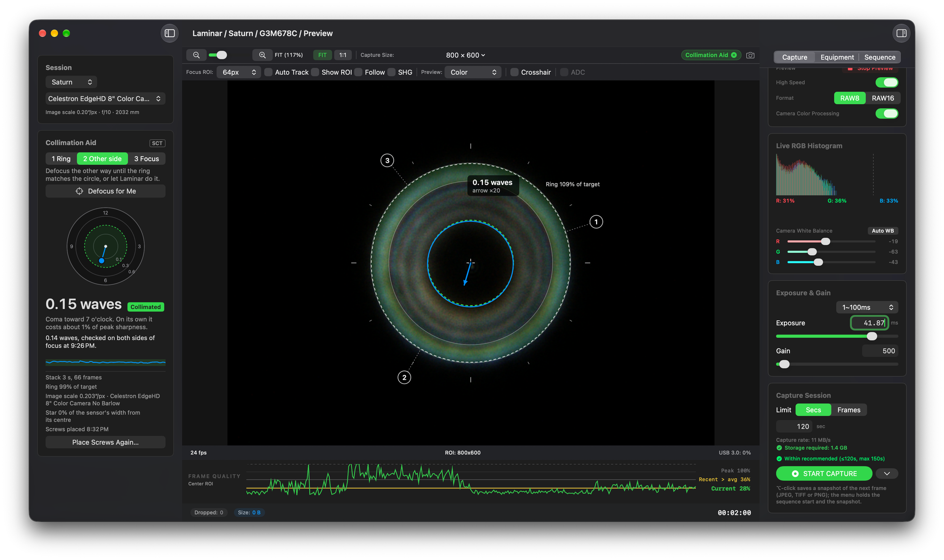Set limit mode to Secs
The height and width of the screenshot is (560, 944).
click(x=813, y=410)
